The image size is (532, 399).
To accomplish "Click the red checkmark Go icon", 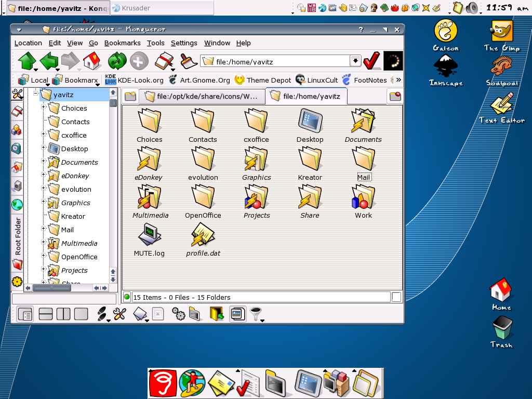I will (x=371, y=61).
